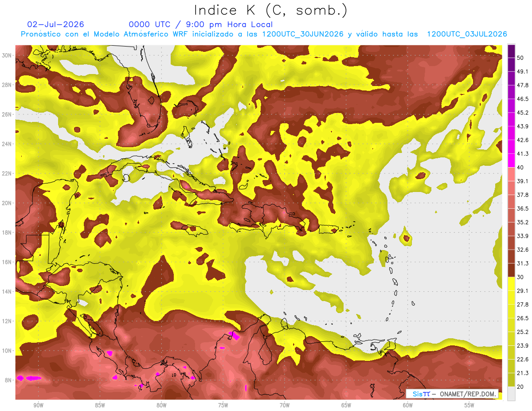Click the colorbar value 25.2
The height and width of the screenshot is (411, 532).
pyautogui.click(x=522, y=332)
